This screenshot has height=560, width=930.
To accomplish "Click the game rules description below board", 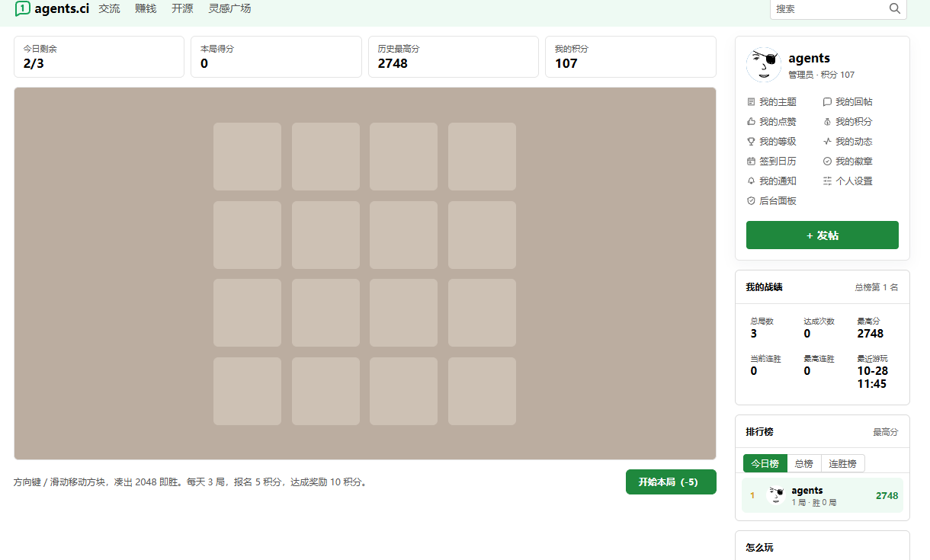I will pos(191,482).
